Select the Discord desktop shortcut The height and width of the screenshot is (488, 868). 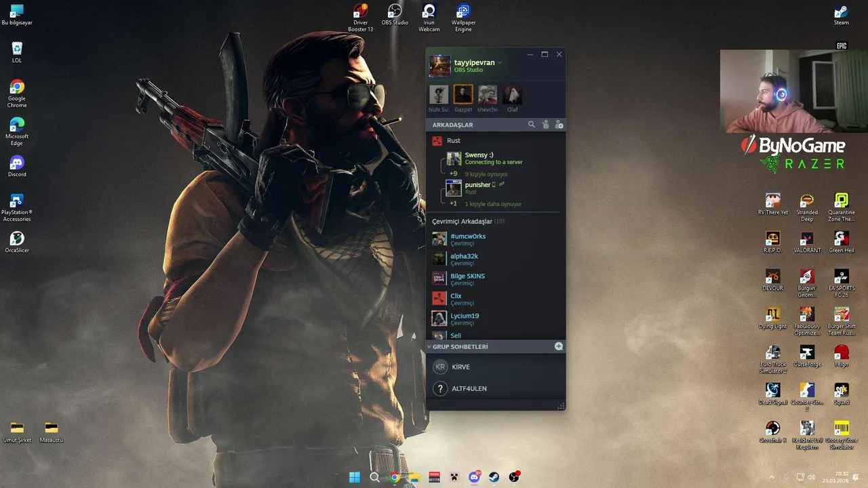(x=17, y=166)
